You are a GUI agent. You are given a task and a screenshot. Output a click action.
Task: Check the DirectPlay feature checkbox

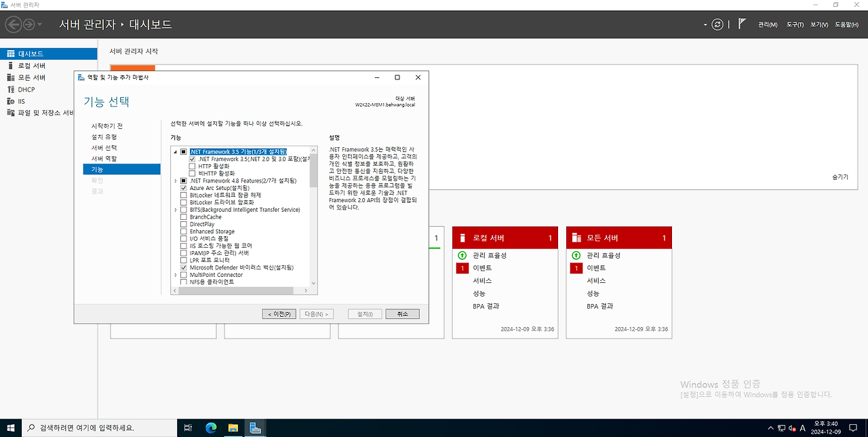click(x=183, y=224)
